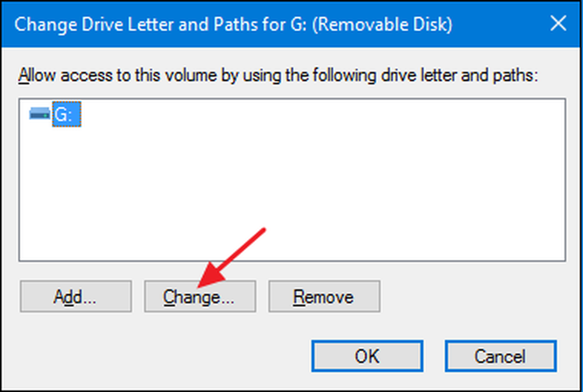This screenshot has width=583, height=392.
Task: Click the red arrow annotation
Action: (x=231, y=257)
